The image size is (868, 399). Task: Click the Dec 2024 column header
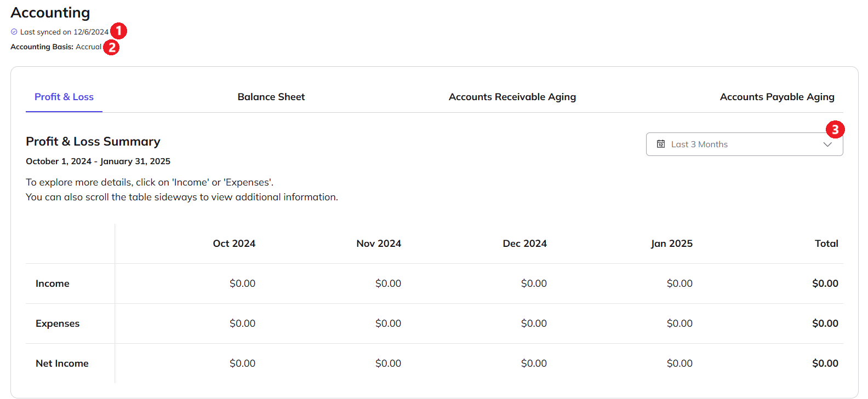click(525, 244)
